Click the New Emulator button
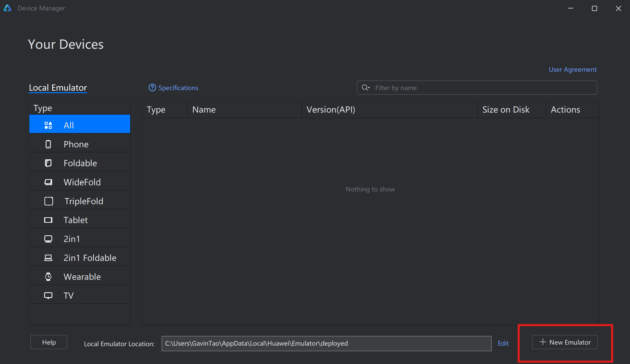This screenshot has height=364, width=630. coord(565,342)
